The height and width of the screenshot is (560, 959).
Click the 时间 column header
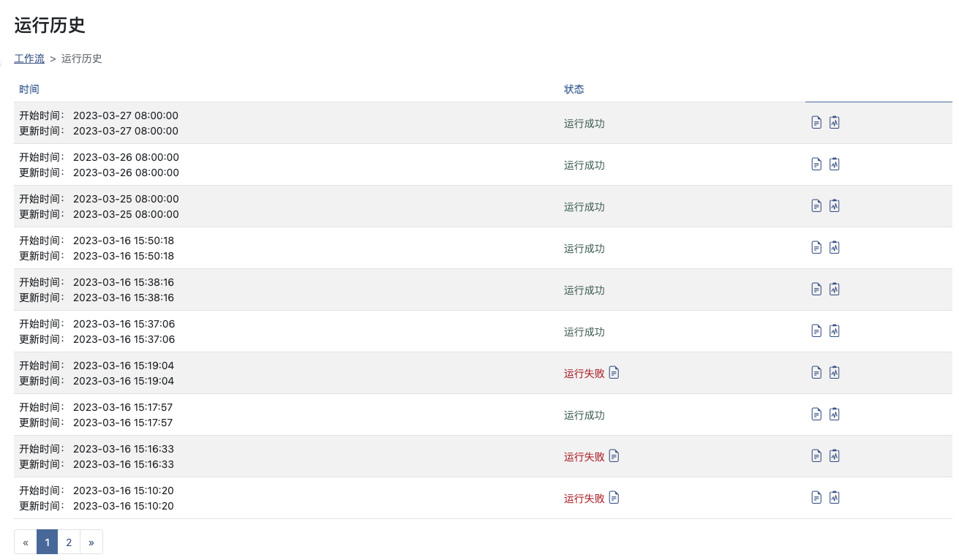(29, 89)
